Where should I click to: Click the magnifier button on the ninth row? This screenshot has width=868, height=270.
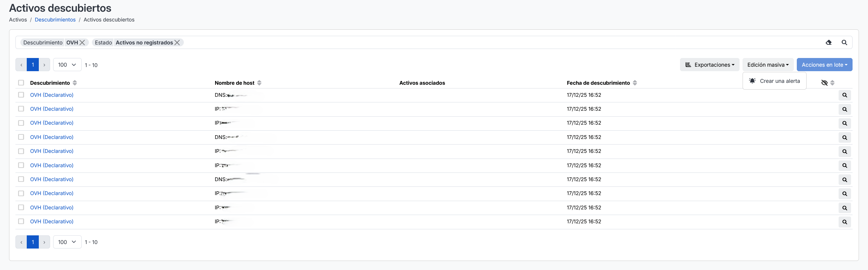pyautogui.click(x=845, y=208)
